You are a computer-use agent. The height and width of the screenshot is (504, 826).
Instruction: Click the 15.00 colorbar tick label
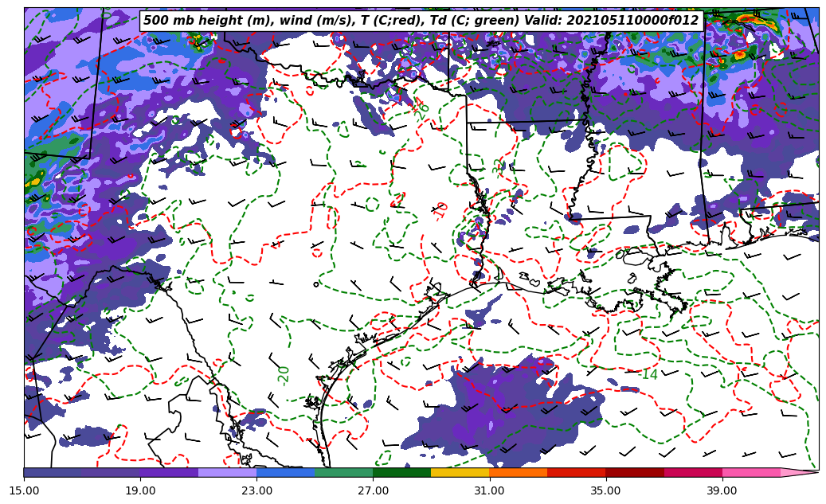tap(24, 490)
